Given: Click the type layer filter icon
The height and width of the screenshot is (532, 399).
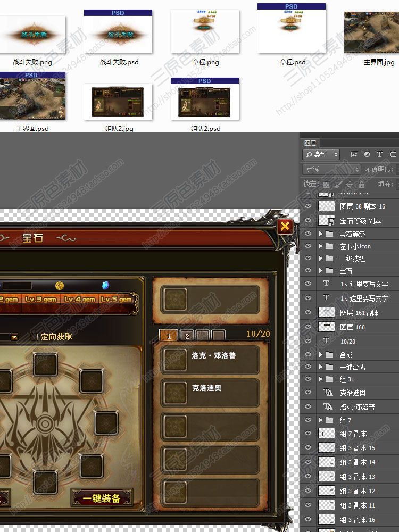Looking at the screenshot, I should (x=380, y=154).
